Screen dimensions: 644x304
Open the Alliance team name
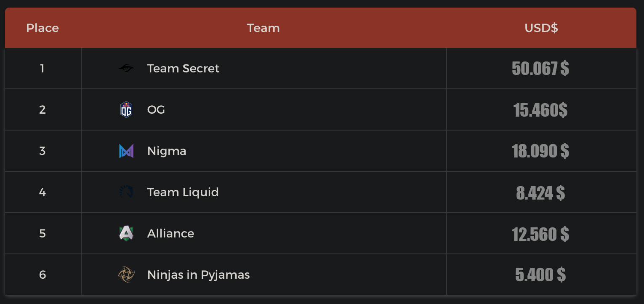170,233
